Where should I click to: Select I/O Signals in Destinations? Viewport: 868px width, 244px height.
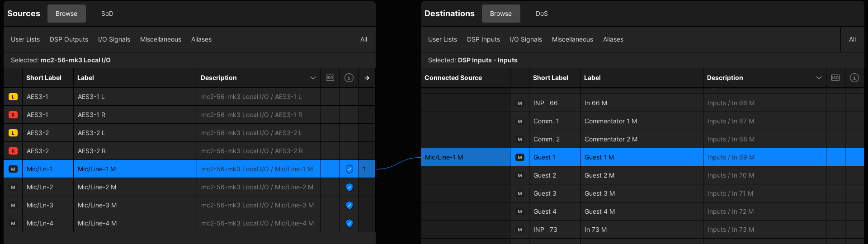[526, 39]
